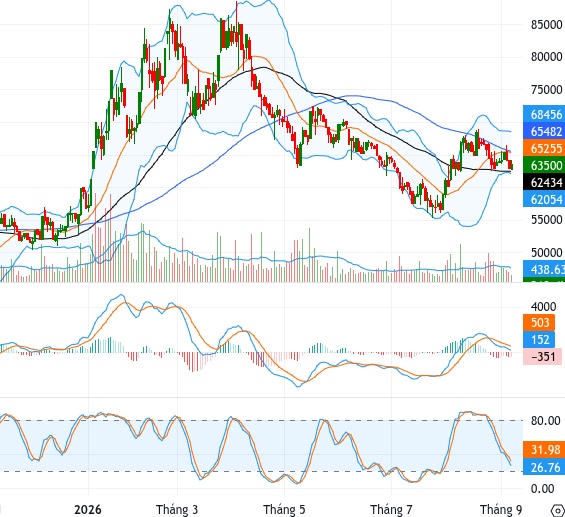Click the blue 152 MACD value label
565x517 pixels.
click(x=539, y=339)
